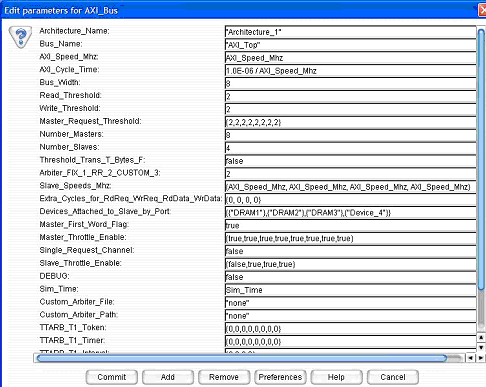Click the Slave_Throttle_Enable value field
This screenshot has height=387, width=486.
click(x=350, y=264)
